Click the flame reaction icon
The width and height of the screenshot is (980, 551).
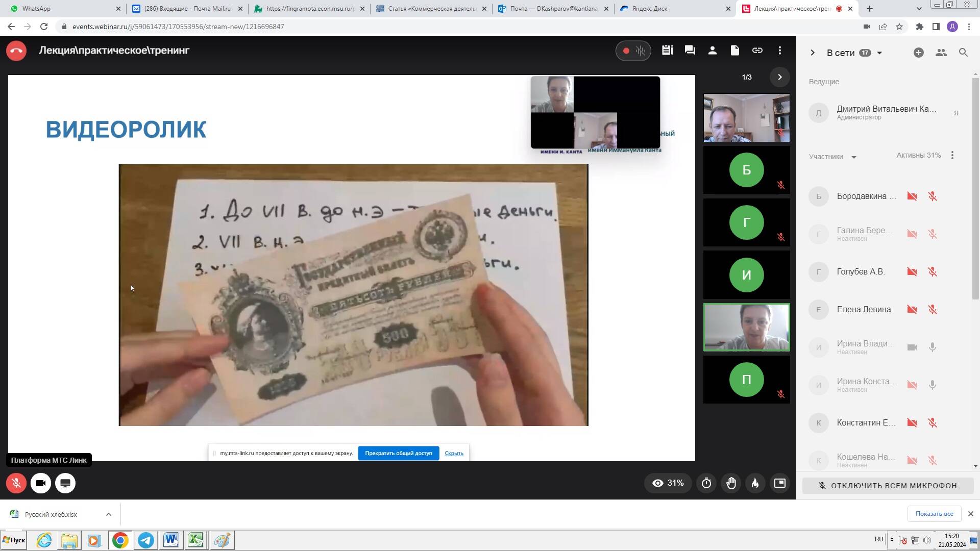(755, 483)
